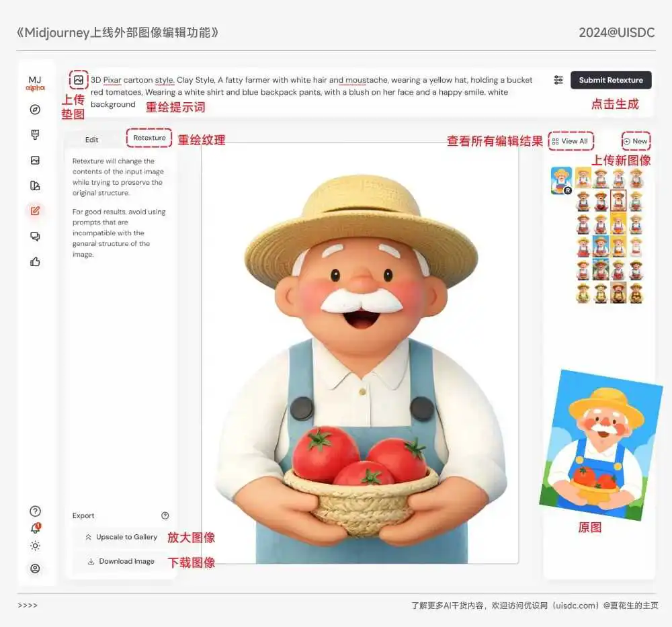The image size is (672, 627).
Task: Select the Retexture tab
Action: pos(149,138)
